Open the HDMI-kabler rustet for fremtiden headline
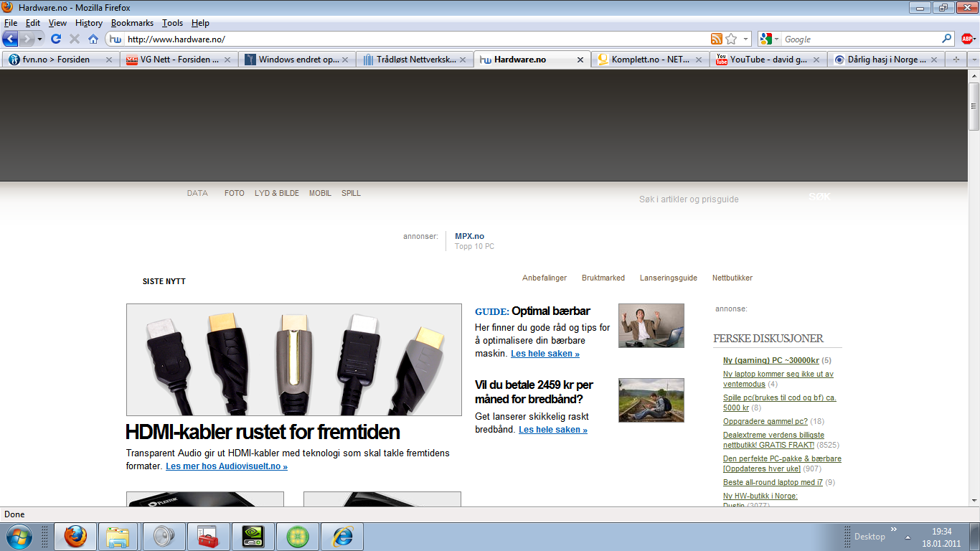Viewport: 980px width, 551px height. [x=263, y=432]
